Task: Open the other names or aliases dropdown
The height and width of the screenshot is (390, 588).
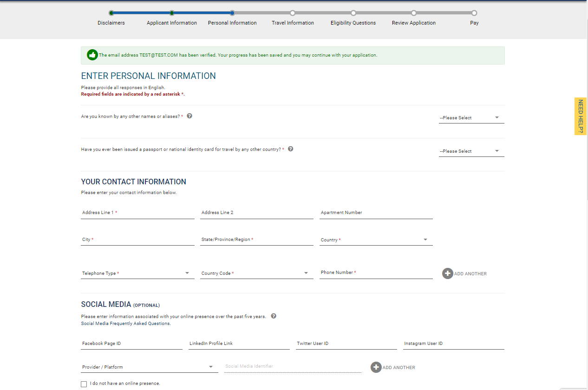Action: tap(471, 118)
